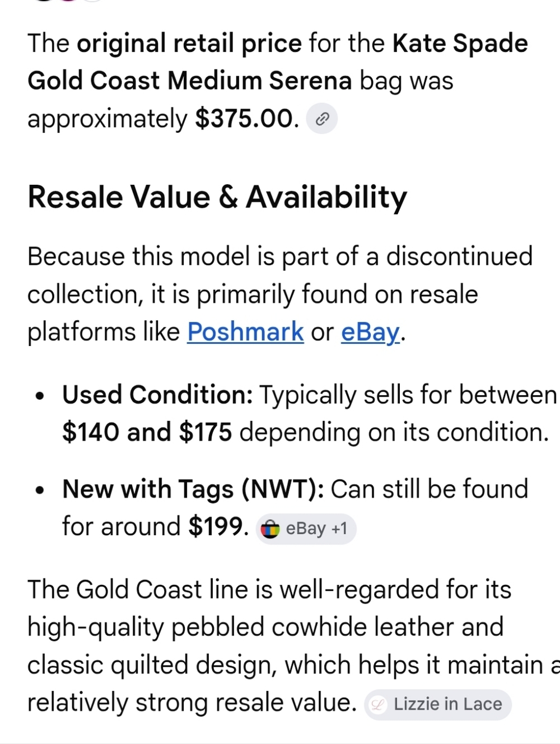This screenshot has height=744, width=560.
Task: Open the link icon after $375.00
Action: click(x=322, y=119)
